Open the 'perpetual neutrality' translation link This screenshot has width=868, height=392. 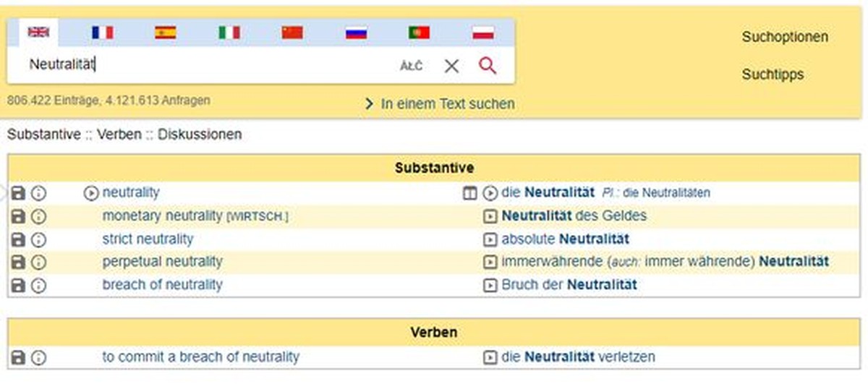tap(163, 262)
